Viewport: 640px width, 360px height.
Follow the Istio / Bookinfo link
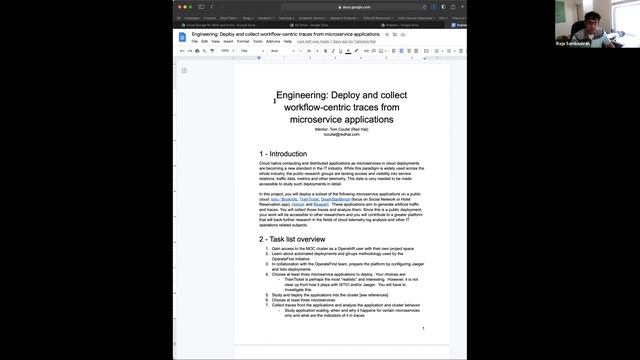pos(284,199)
